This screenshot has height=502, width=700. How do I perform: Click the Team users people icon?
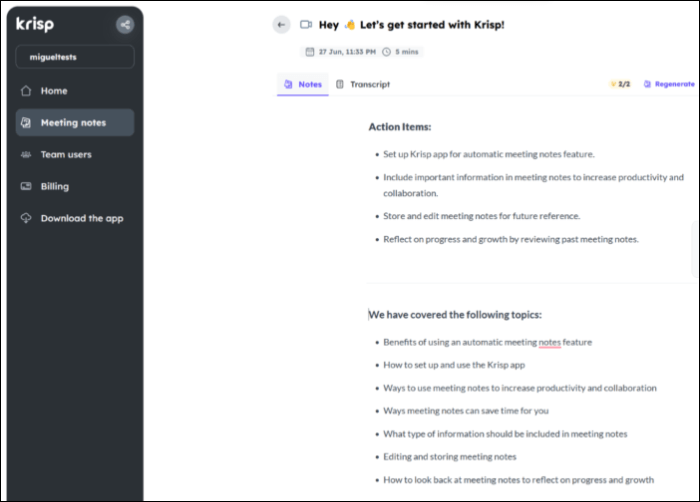[x=26, y=154]
